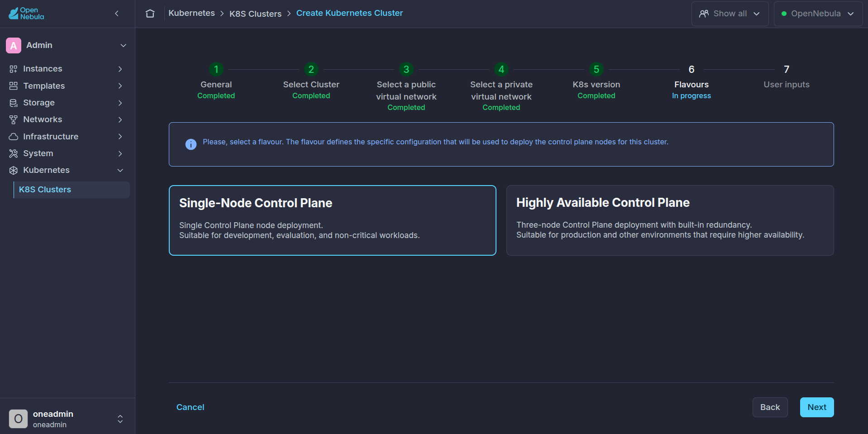Open the Storage sidebar section
Viewport: 868px width, 434px height.
pos(67,103)
